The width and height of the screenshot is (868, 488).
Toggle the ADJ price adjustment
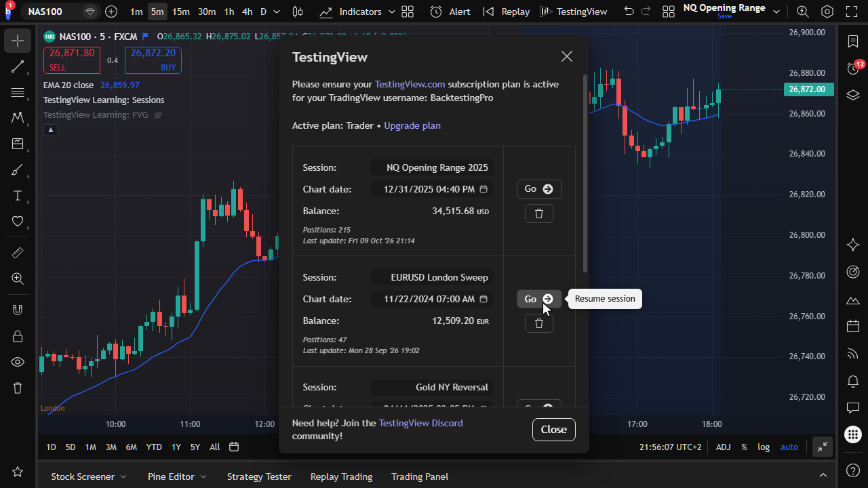click(724, 447)
